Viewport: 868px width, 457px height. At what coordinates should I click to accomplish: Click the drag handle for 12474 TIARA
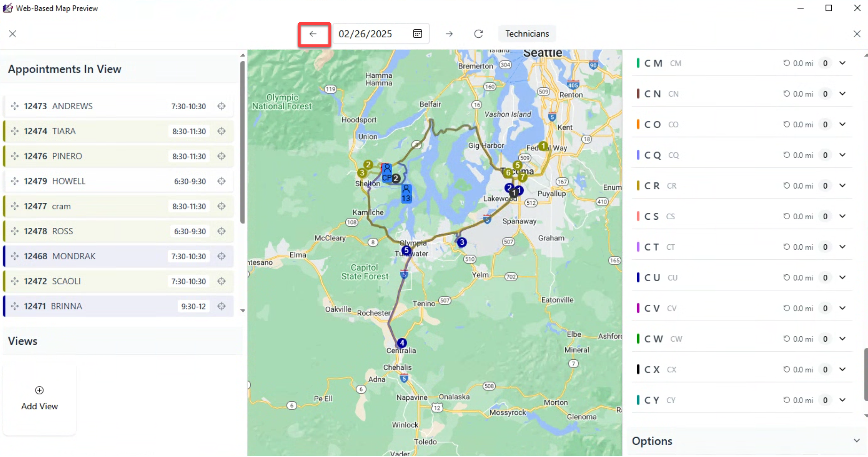coord(15,131)
